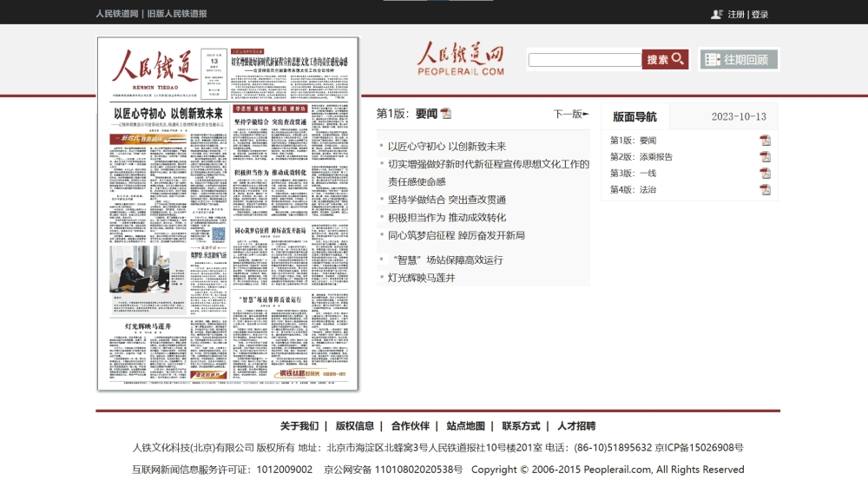Image resolution: width=868 pixels, height=493 pixels.
Task: Open article 坚持学做结合 突出查改贯通
Action: [447, 200]
